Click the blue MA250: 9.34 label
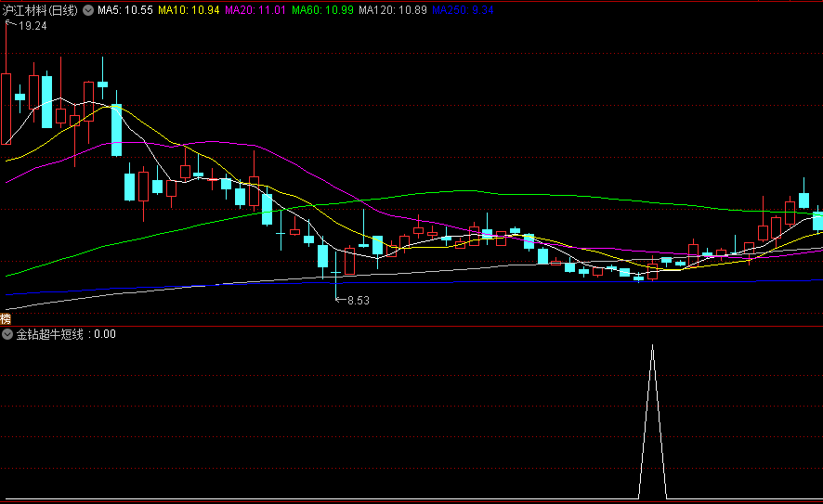The image size is (823, 504). (463, 10)
